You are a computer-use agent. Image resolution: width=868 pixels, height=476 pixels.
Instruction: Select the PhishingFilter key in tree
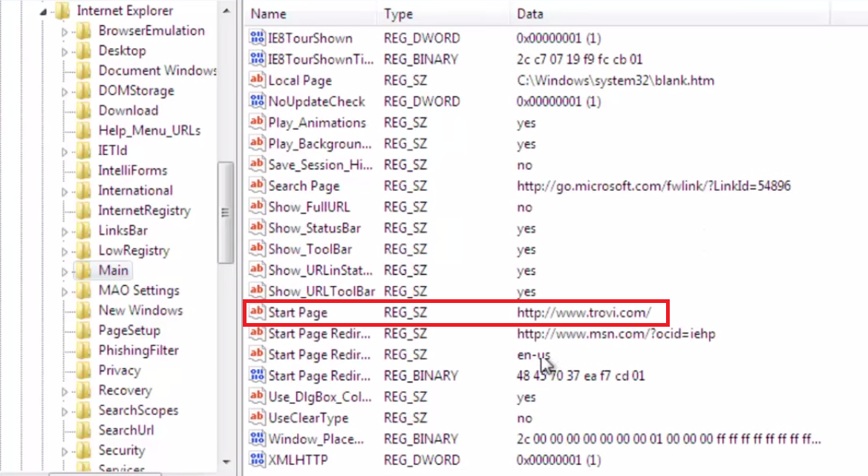(x=138, y=351)
